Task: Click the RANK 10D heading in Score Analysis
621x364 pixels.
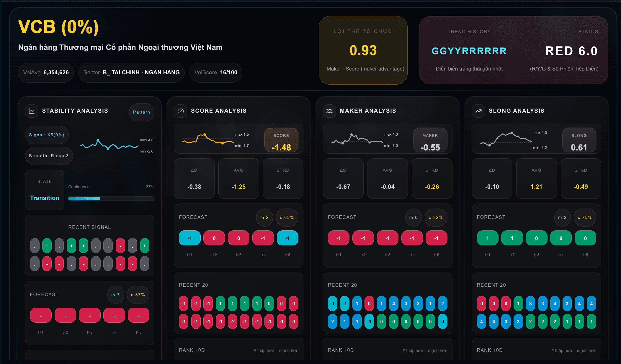Action: 192,350
